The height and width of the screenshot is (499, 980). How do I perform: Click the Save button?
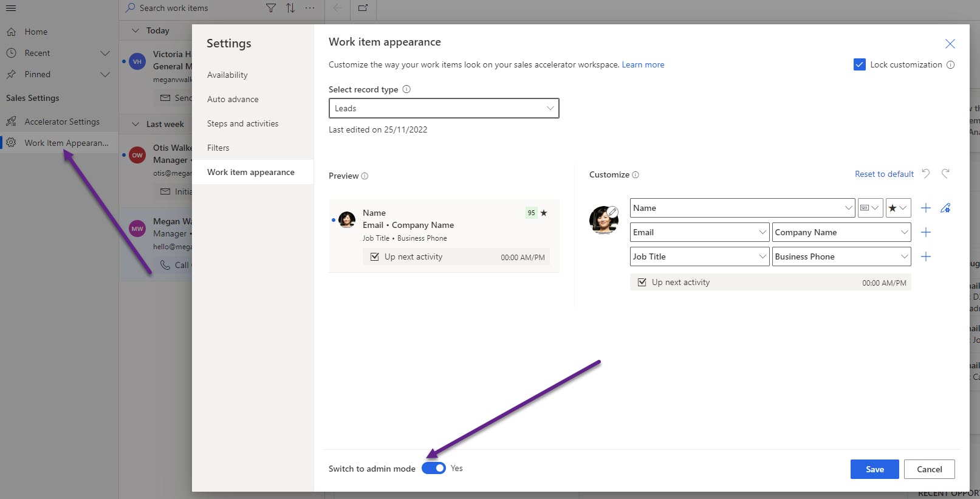point(874,469)
